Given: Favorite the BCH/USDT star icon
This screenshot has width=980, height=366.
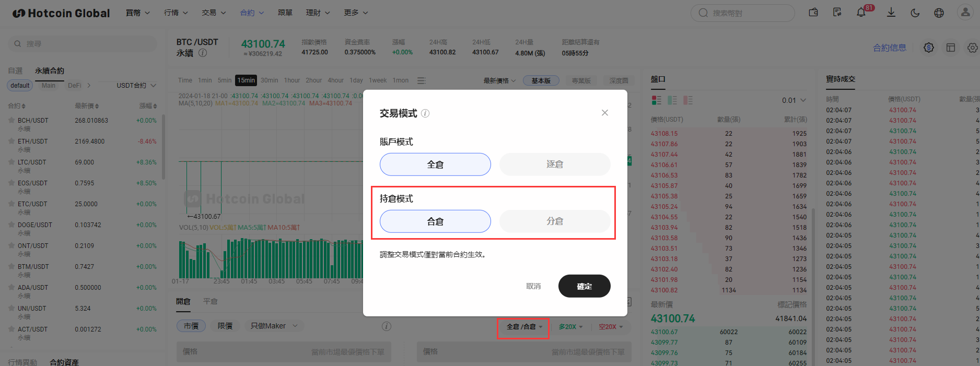Looking at the screenshot, I should tap(11, 120).
